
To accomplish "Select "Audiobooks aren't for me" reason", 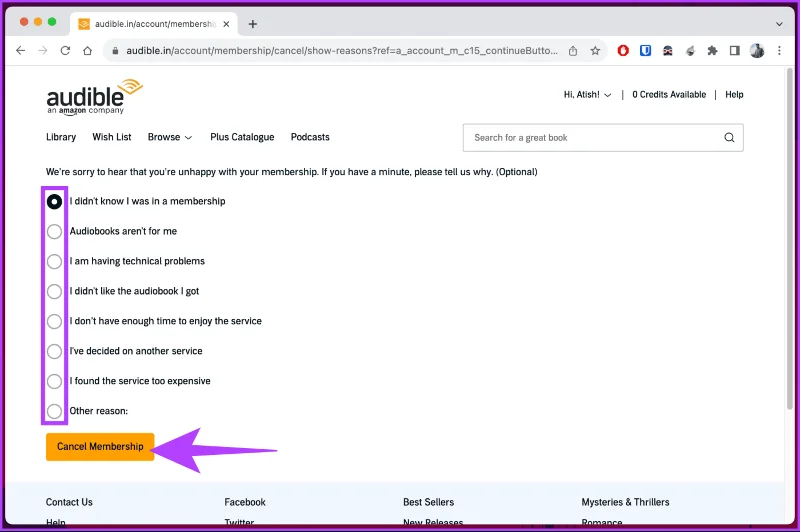I will click(54, 232).
